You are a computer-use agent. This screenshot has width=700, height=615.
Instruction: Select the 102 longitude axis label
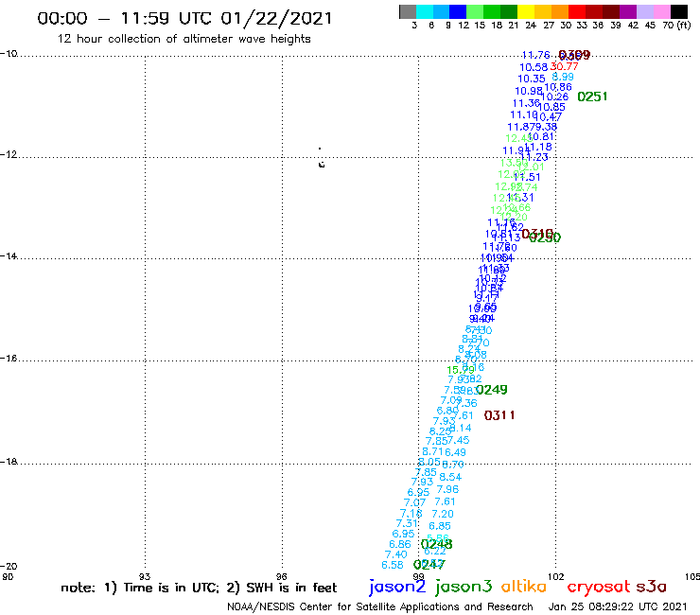[555, 576]
